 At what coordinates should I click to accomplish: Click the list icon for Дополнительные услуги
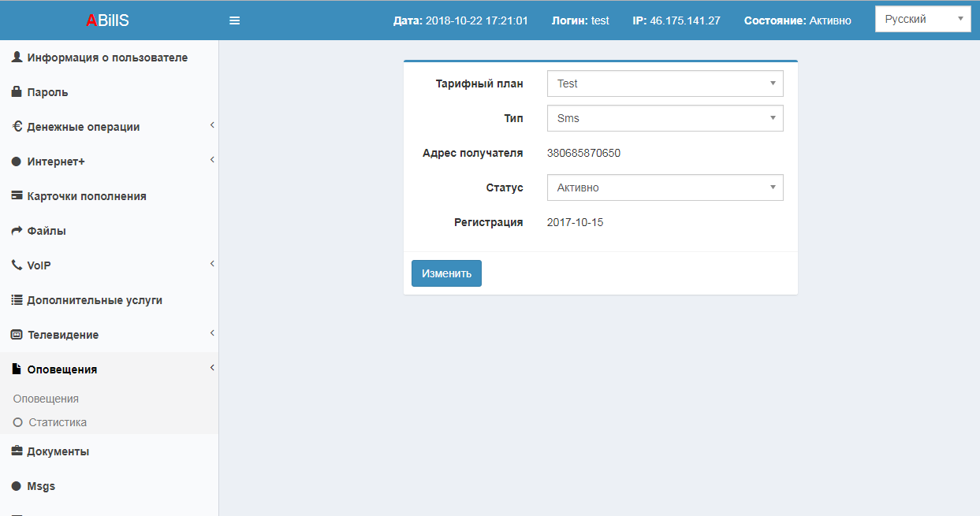coord(17,300)
